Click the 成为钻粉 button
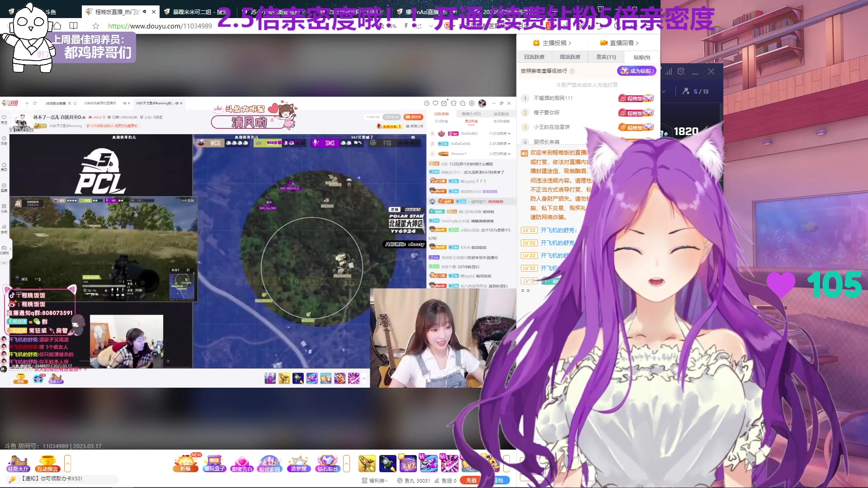This screenshot has width=868, height=488. click(x=637, y=71)
